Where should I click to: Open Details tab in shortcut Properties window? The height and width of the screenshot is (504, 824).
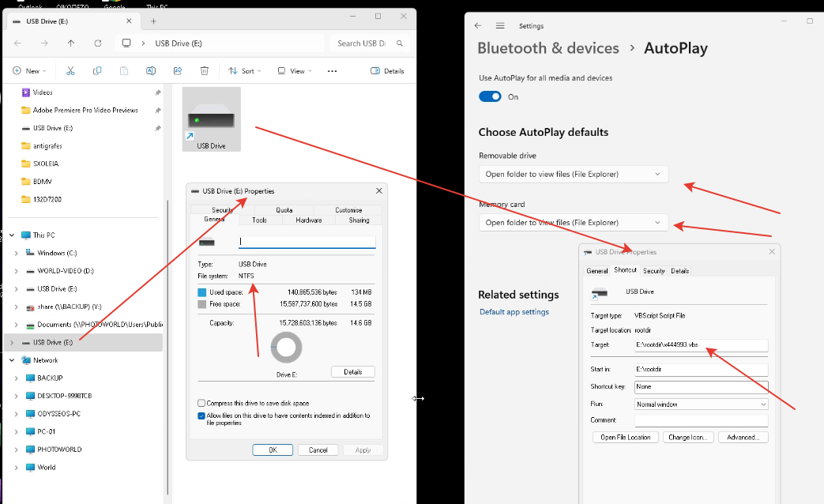coord(680,271)
